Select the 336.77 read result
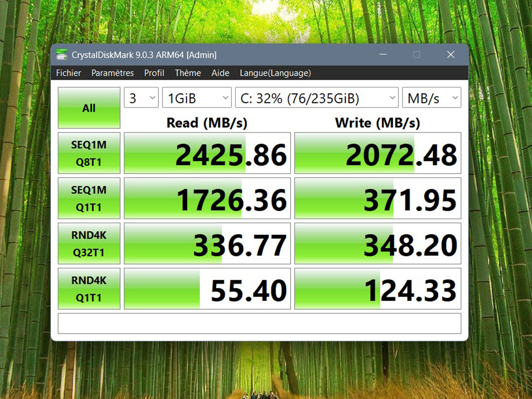532x399 pixels. (x=207, y=243)
